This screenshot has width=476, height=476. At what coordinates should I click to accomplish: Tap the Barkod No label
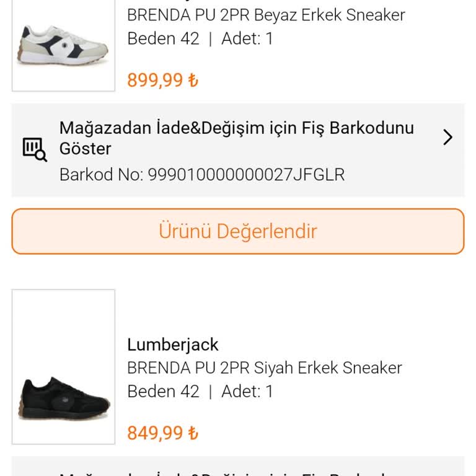pyautogui.click(x=100, y=175)
